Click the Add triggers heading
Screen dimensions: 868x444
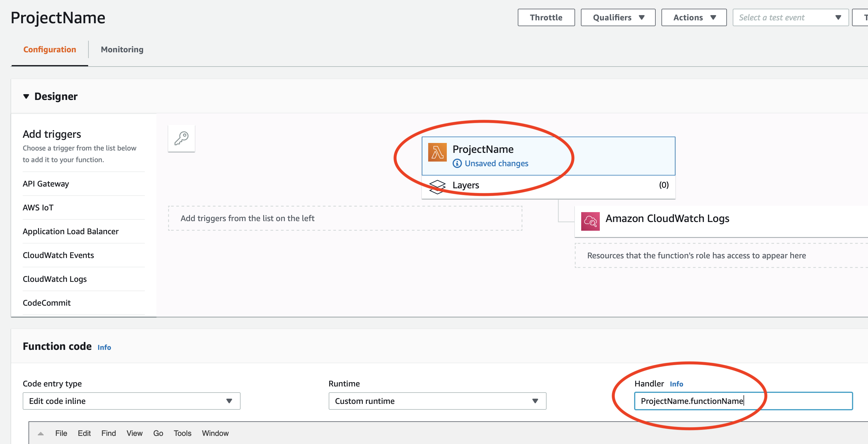pyautogui.click(x=51, y=134)
